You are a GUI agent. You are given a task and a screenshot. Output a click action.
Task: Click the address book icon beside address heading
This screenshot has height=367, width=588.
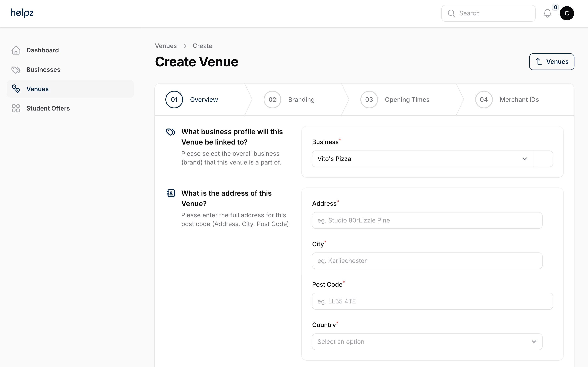point(170,193)
